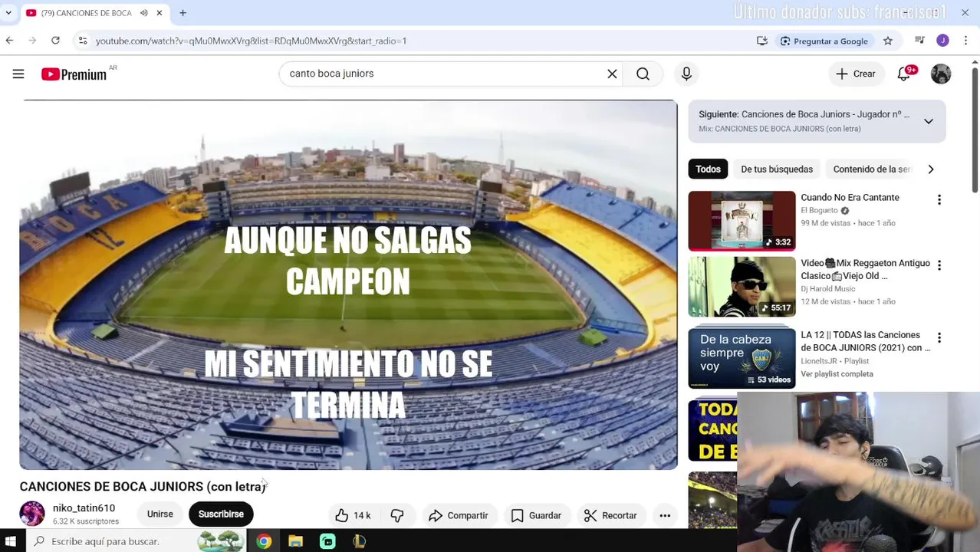Viewport: 980px width, 552px height.
Task: Go to YouTube Premium home logo
Action: click(x=74, y=74)
